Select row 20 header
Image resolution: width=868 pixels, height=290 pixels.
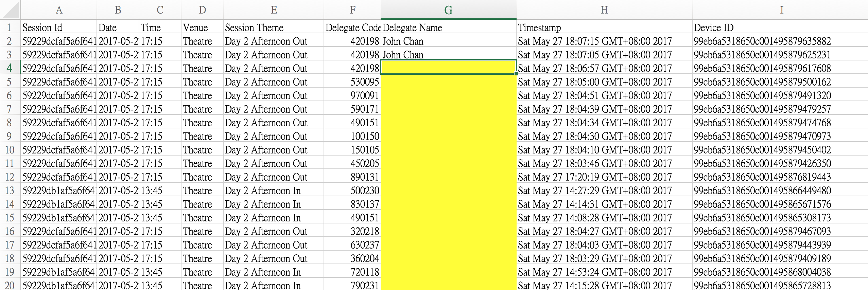(x=10, y=285)
